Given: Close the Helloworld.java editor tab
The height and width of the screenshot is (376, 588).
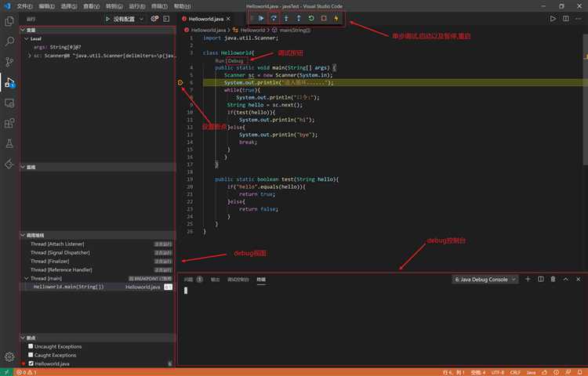Looking at the screenshot, I should point(228,19).
